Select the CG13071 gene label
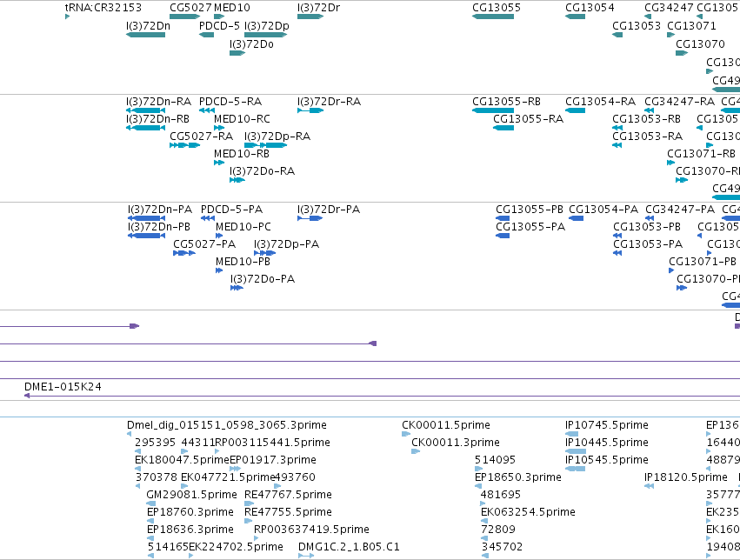Screen dimensions: 740x560 691,26
